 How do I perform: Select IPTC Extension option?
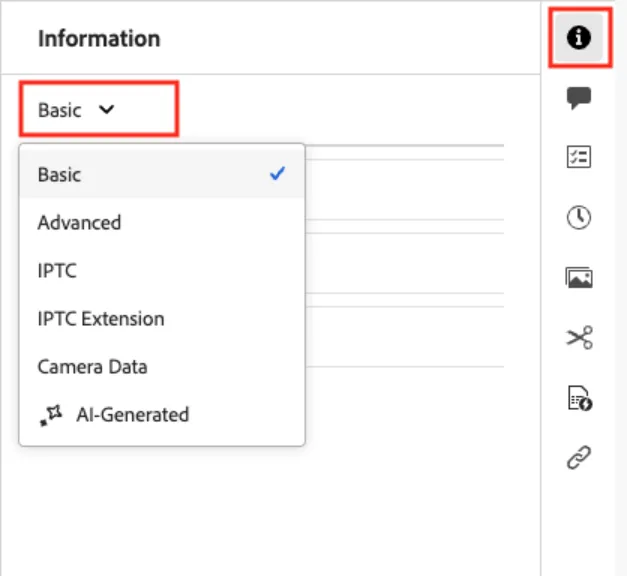coord(162,319)
